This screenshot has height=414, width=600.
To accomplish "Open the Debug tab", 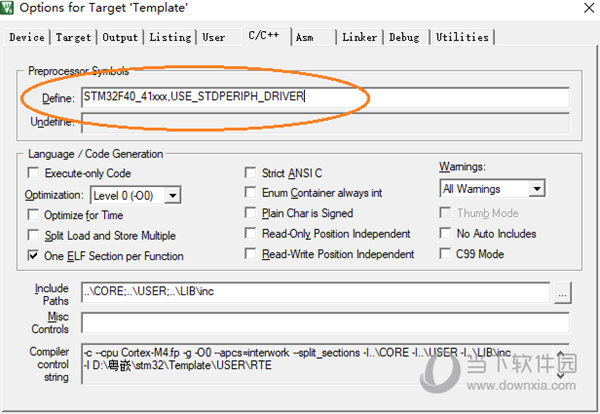I will point(404,37).
